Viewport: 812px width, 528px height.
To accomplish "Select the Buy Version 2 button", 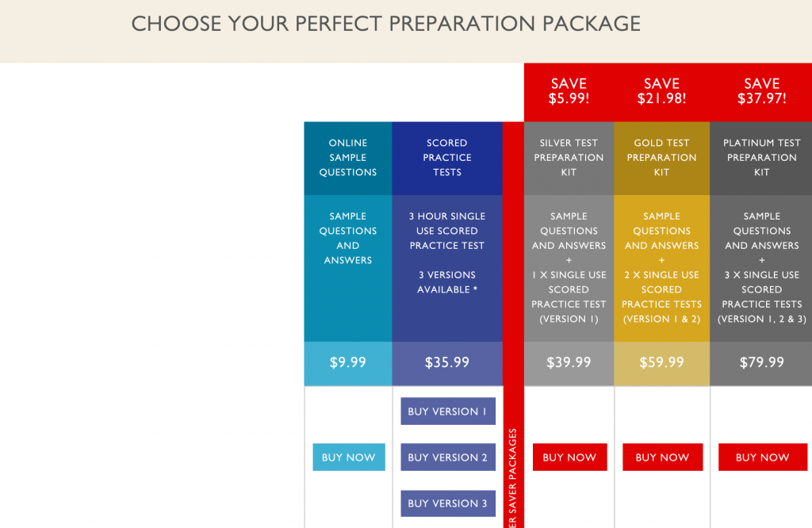I will point(448,457).
